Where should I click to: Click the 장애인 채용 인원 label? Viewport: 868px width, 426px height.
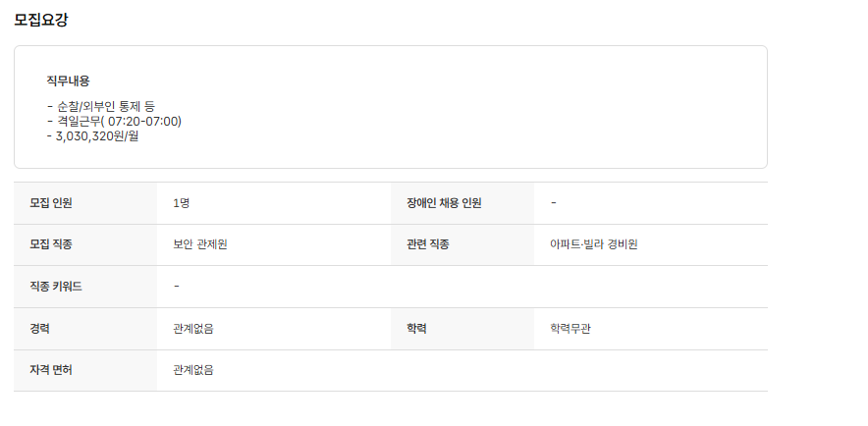[444, 203]
